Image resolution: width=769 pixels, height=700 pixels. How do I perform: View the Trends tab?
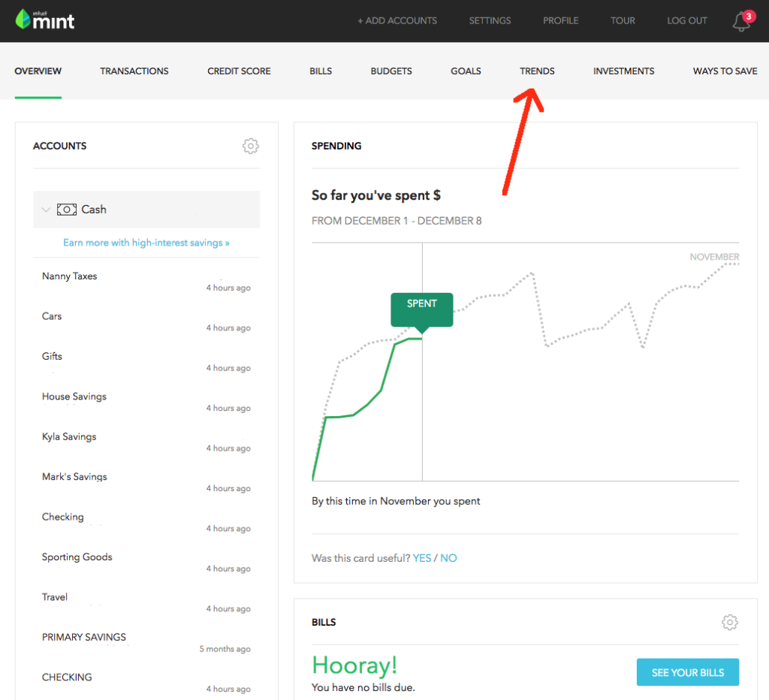tap(537, 71)
